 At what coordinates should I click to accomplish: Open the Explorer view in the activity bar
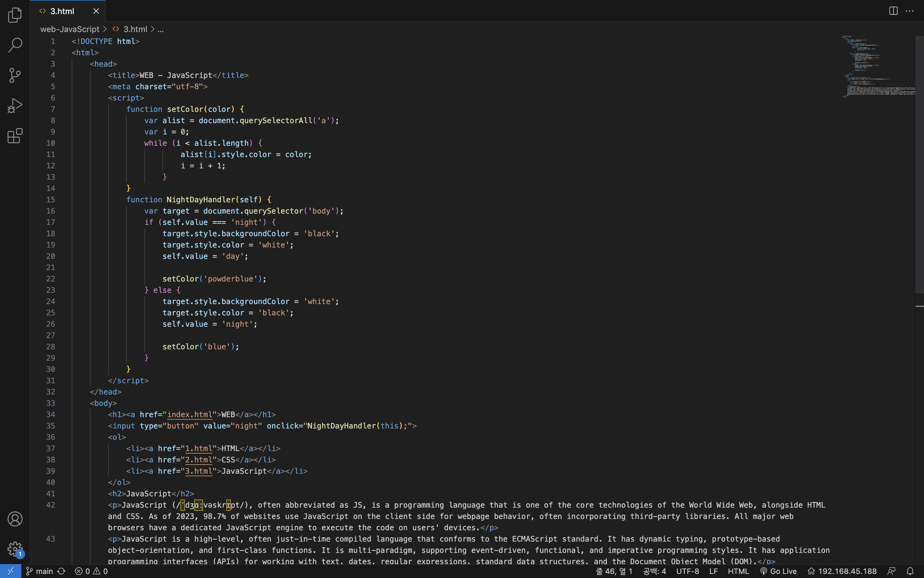tap(15, 15)
